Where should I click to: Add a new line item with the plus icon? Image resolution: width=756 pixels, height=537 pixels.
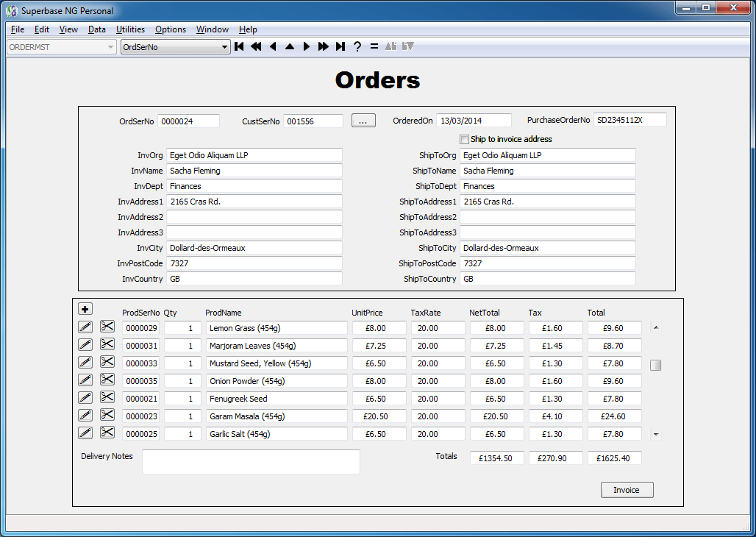tap(85, 308)
